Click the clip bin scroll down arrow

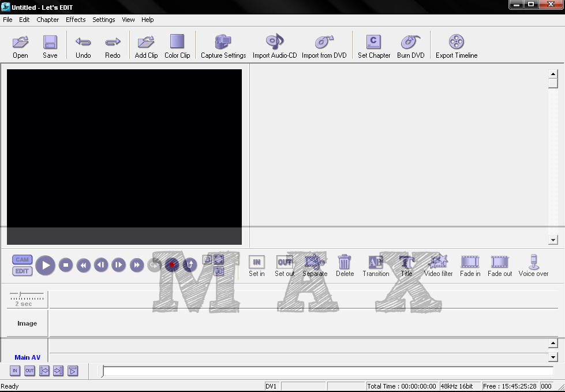(x=553, y=240)
